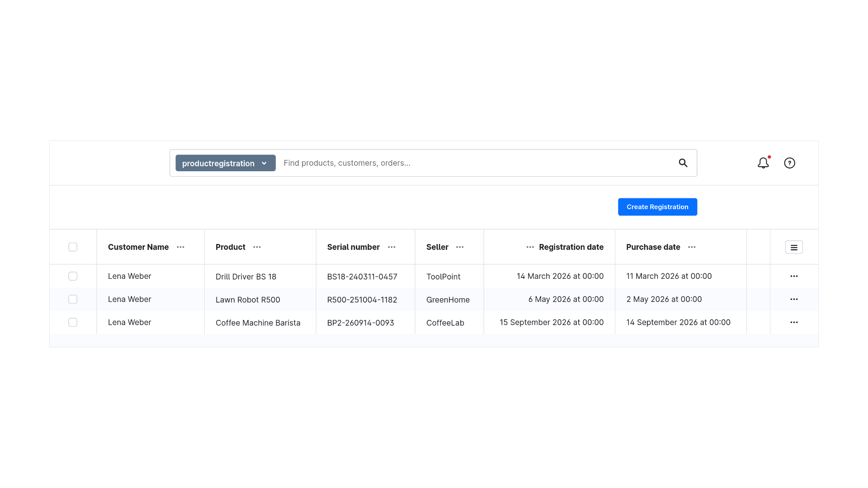Click Lena Weber in the ToolPoint row
This screenshot has width=868, height=488.
[x=130, y=276]
